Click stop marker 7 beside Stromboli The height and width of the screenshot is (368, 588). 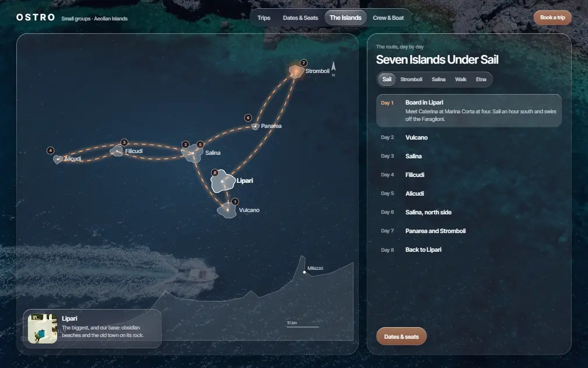pyautogui.click(x=303, y=63)
